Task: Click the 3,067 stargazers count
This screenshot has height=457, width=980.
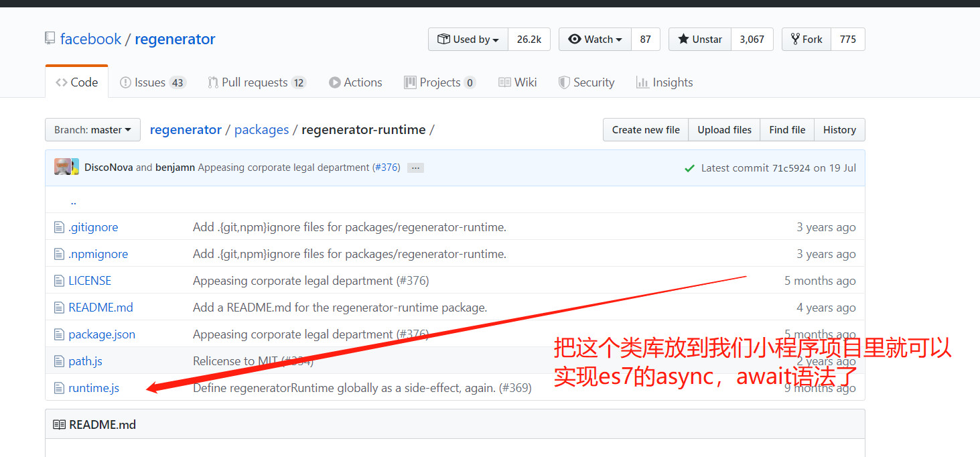Action: point(752,40)
